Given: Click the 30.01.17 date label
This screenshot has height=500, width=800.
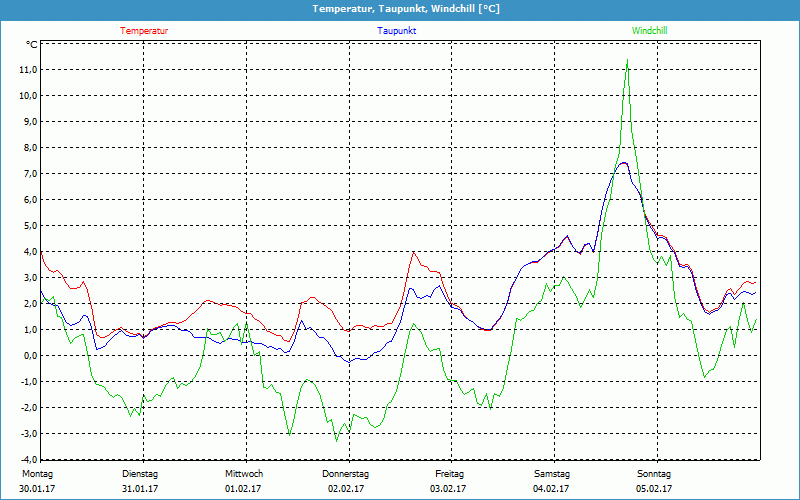Looking at the screenshot, I should tap(37, 488).
